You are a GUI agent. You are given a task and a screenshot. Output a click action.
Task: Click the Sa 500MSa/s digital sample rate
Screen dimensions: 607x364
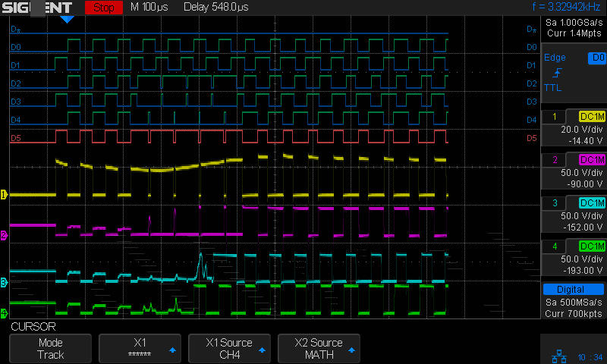coord(574,302)
